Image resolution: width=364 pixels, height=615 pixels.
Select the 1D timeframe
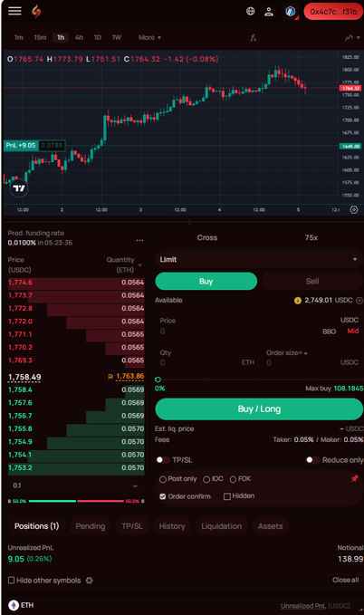[x=98, y=38]
